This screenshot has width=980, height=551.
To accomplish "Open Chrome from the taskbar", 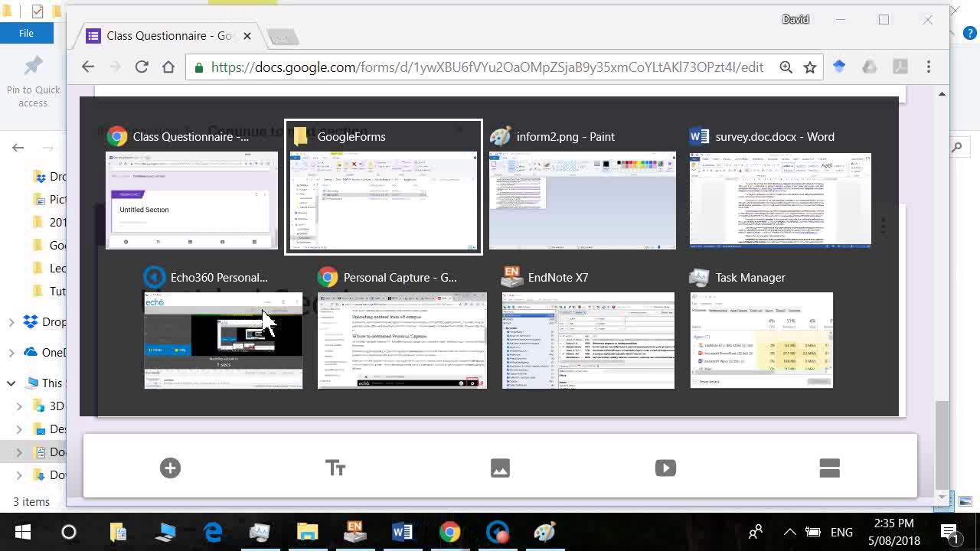I will click(x=449, y=532).
